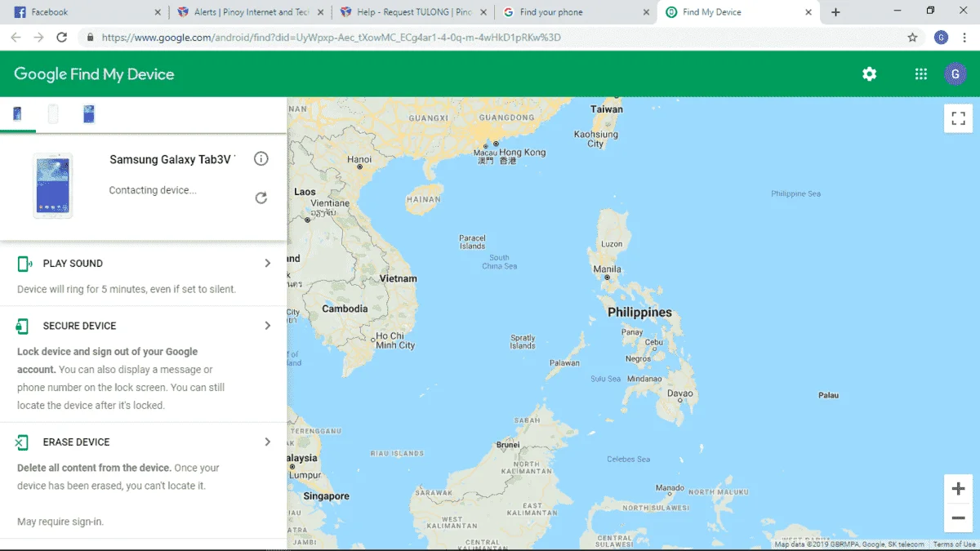Zoom out on the map
Viewport: 980px width, 551px height.
[x=958, y=518]
